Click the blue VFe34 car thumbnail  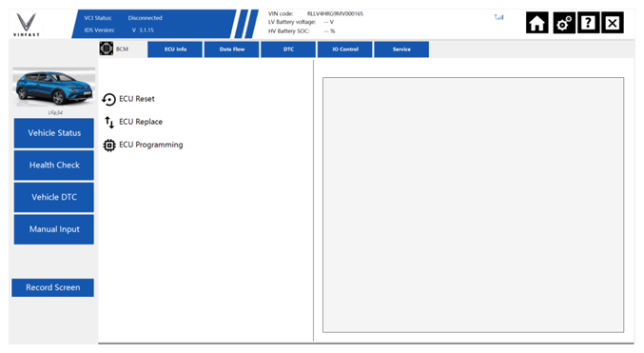coord(54,88)
